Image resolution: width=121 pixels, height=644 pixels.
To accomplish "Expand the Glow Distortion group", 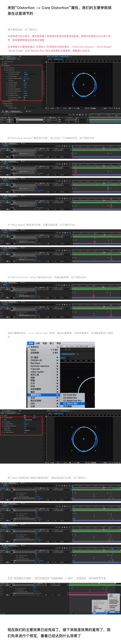I will click(5, 68).
